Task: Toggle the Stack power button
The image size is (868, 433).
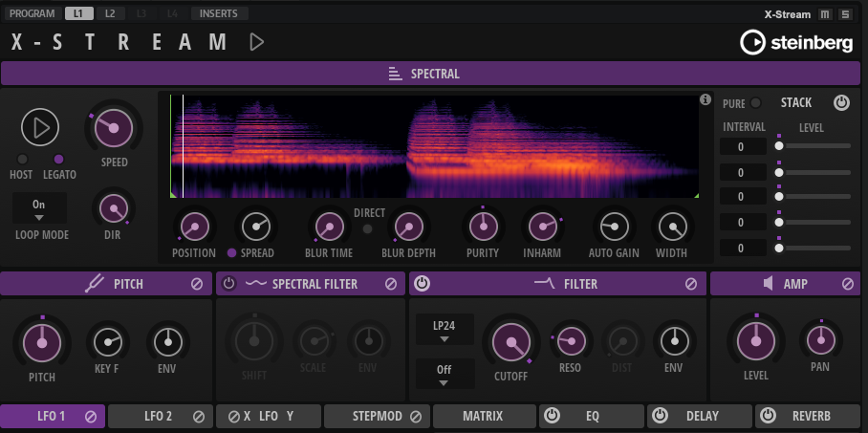Action: (841, 102)
